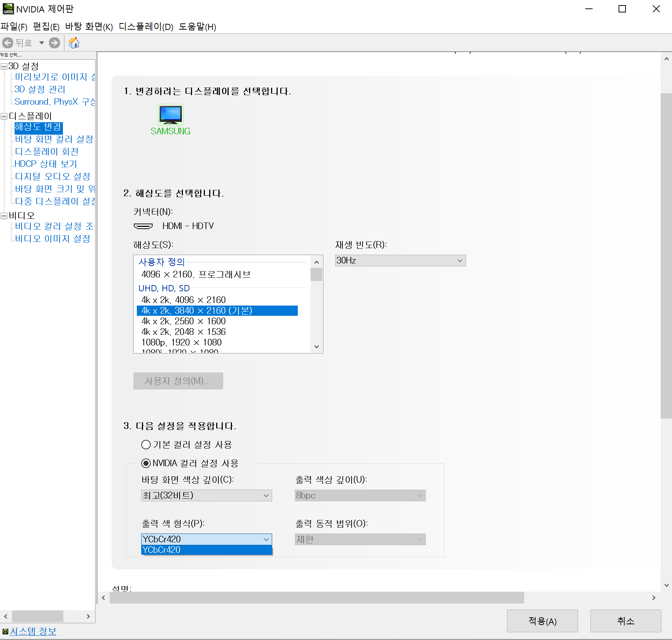Screen dimensions: 672x640
Task: Select the SAMSUNG display monitor icon
Action: pyautogui.click(x=170, y=115)
